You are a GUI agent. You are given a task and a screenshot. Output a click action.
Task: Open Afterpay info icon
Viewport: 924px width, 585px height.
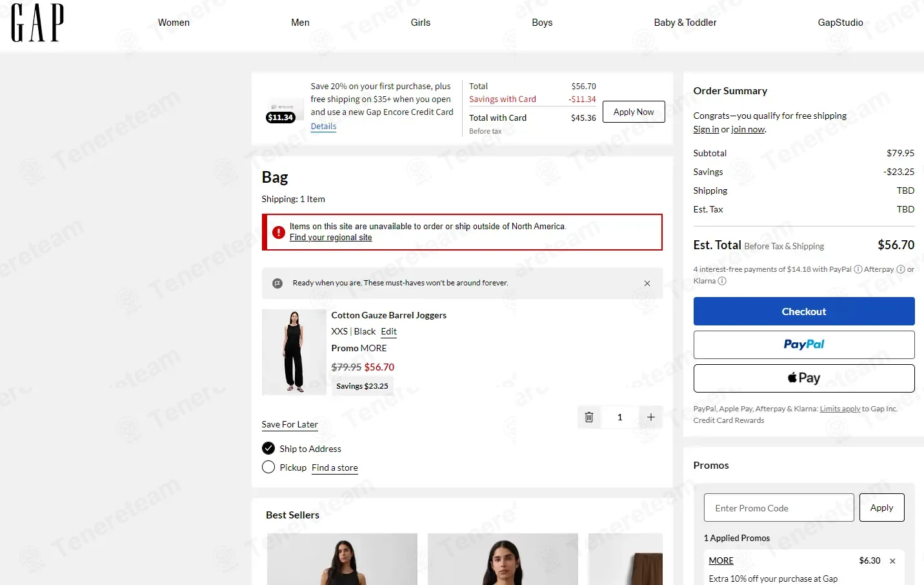[901, 269]
